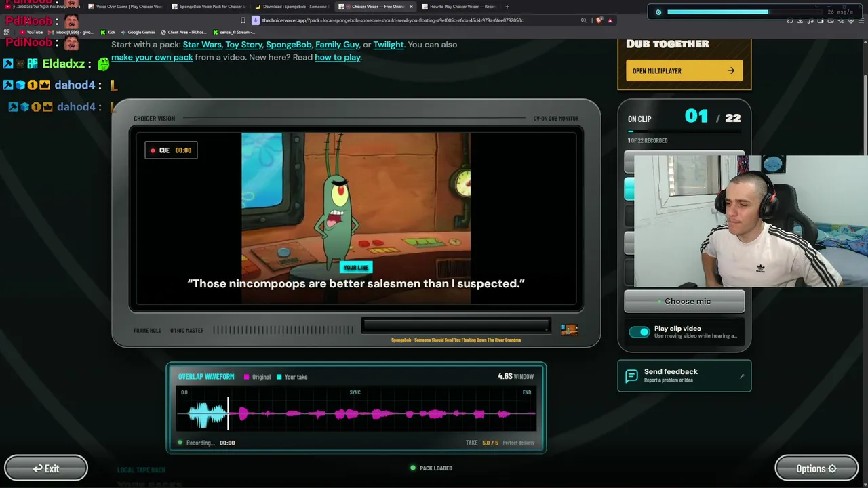Viewport: 868px width, 488px height.
Task: Click the clip progress bar under On Clip
Action: point(684,131)
